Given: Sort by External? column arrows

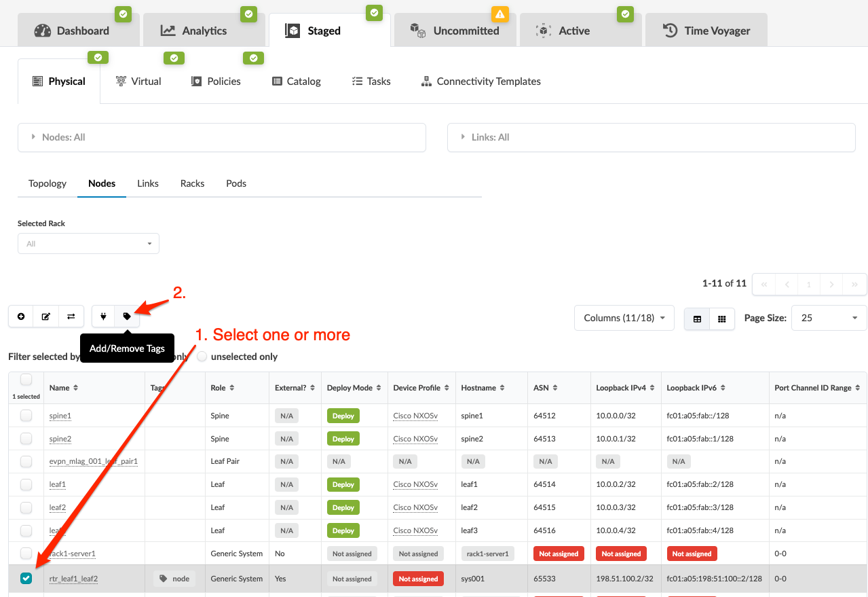Looking at the screenshot, I should pyautogui.click(x=313, y=388).
